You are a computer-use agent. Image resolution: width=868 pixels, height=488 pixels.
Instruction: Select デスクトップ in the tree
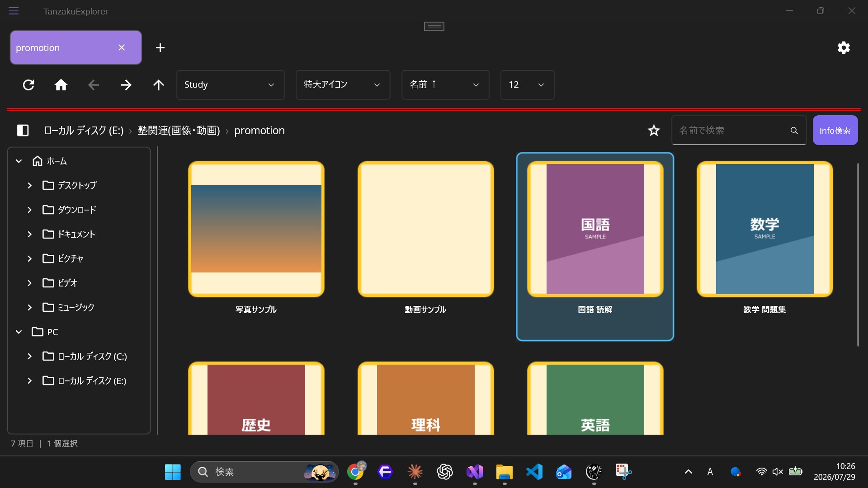pyautogui.click(x=70, y=185)
